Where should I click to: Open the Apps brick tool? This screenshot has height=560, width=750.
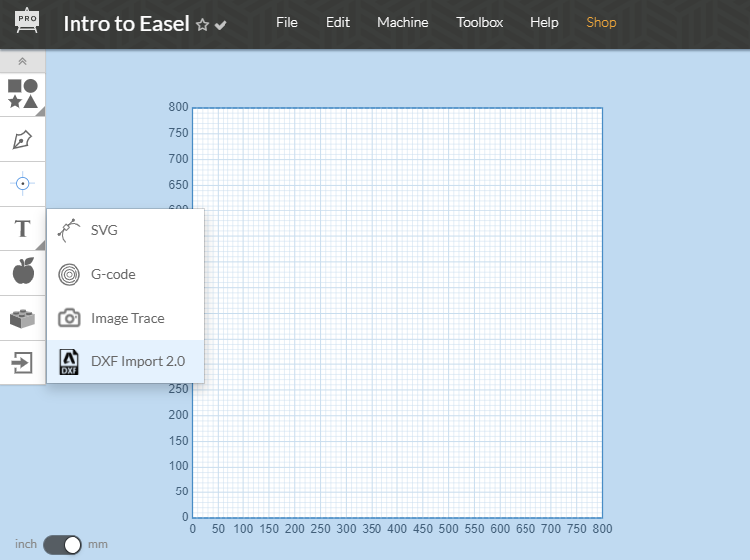[x=23, y=318]
